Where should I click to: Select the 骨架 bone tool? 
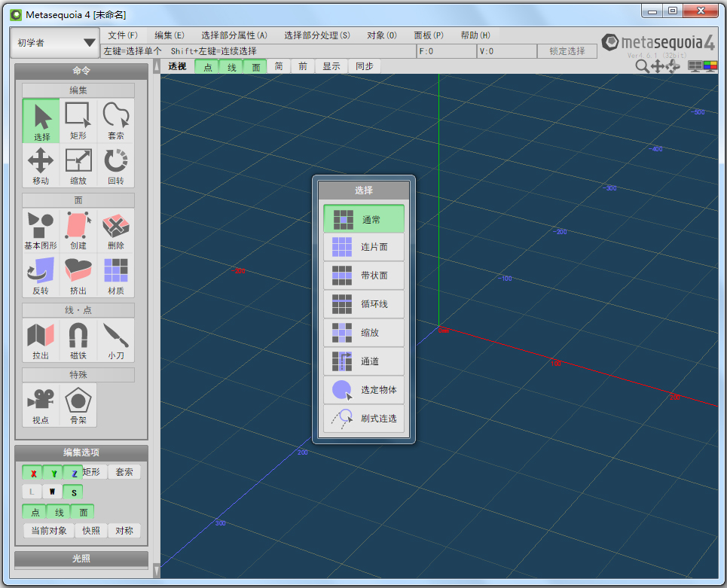tap(78, 404)
